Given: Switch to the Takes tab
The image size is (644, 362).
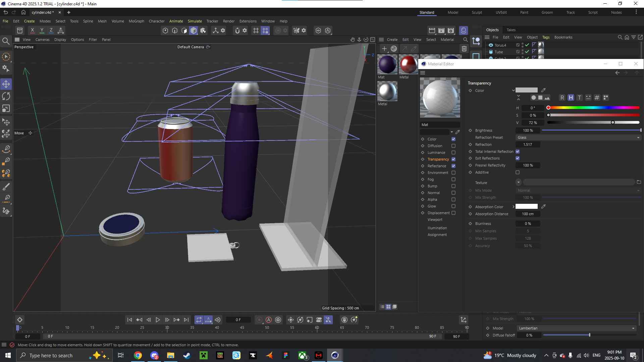Looking at the screenshot, I should [x=511, y=29].
